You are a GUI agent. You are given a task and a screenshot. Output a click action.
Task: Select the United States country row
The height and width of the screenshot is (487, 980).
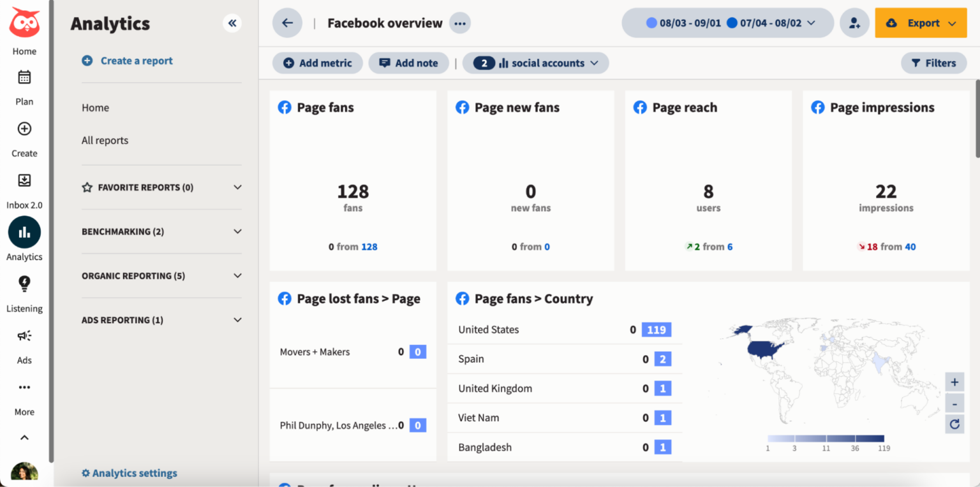(x=565, y=330)
